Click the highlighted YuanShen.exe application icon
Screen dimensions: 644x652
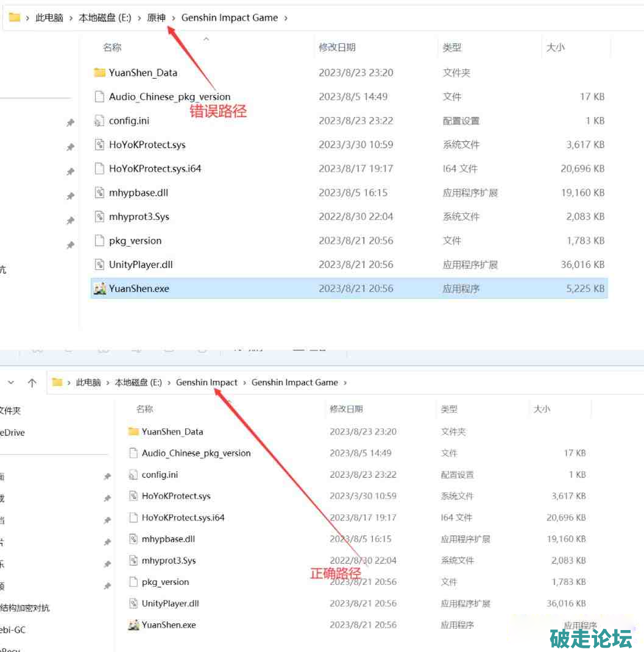[x=100, y=289]
